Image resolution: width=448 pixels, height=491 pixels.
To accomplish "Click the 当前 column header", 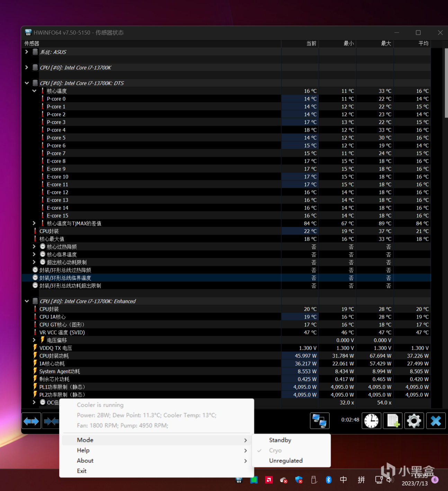I will point(300,44).
